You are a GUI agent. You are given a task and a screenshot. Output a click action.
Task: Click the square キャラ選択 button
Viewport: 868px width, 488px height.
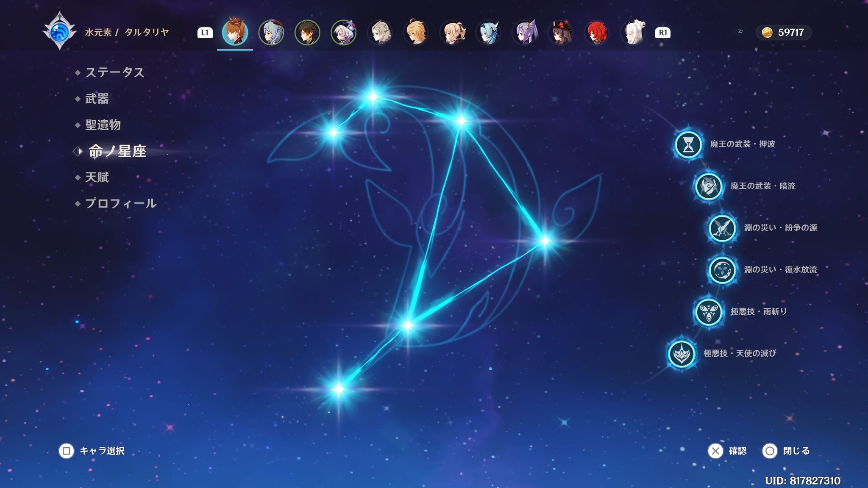tap(92, 451)
